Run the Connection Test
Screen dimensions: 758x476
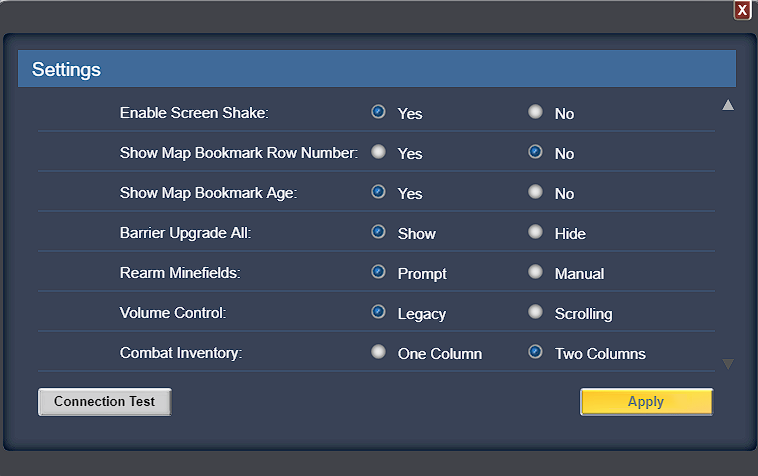[104, 402]
